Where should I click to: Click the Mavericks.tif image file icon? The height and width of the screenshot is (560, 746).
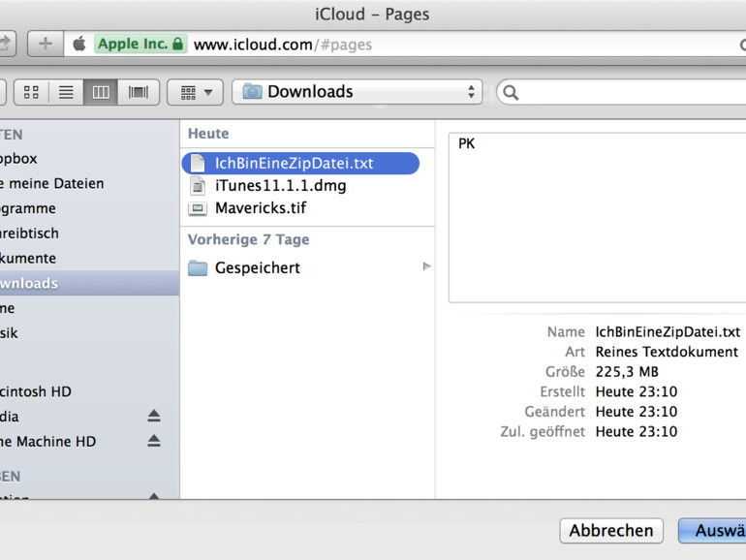[198, 208]
